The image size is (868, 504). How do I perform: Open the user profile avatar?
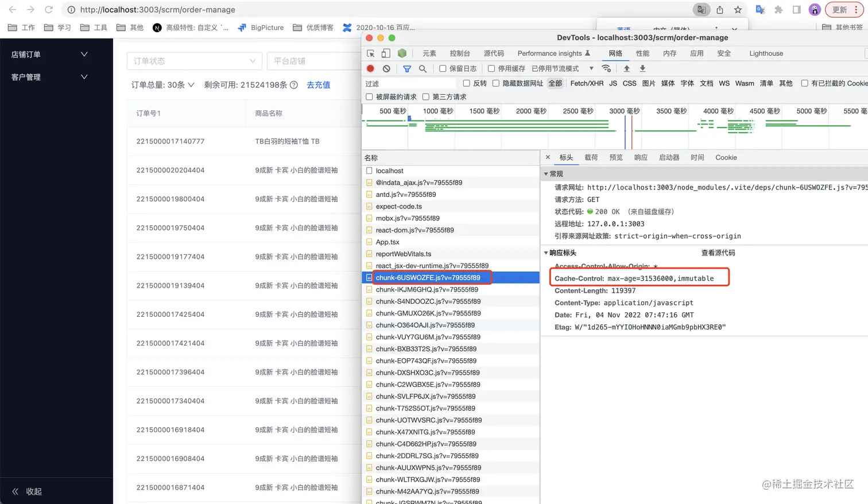pyautogui.click(x=815, y=10)
